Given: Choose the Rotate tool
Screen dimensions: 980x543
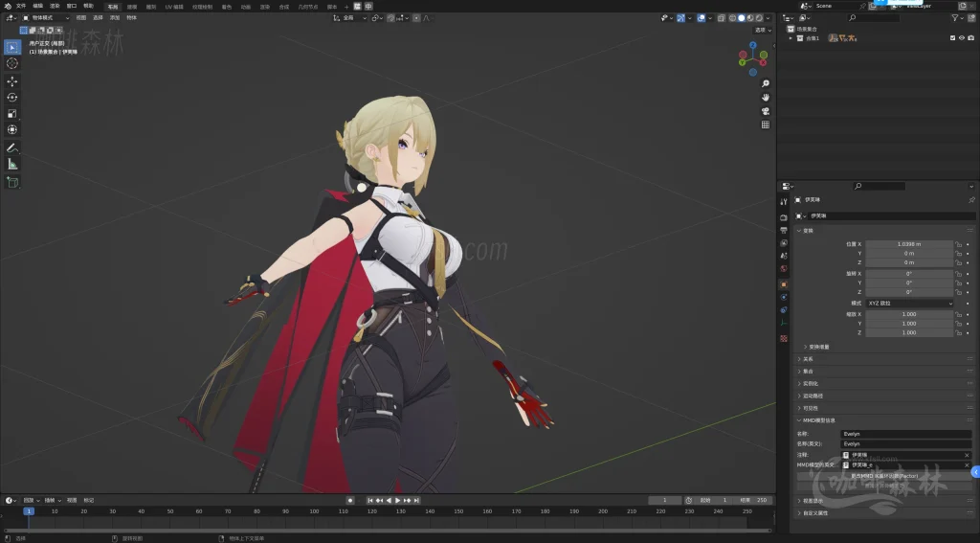Looking at the screenshot, I should [x=11, y=97].
